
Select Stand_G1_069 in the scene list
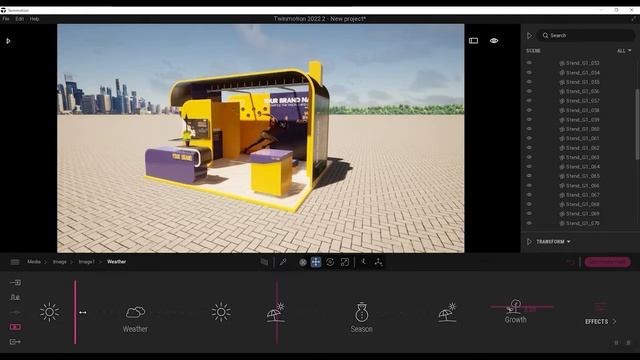[582, 213]
